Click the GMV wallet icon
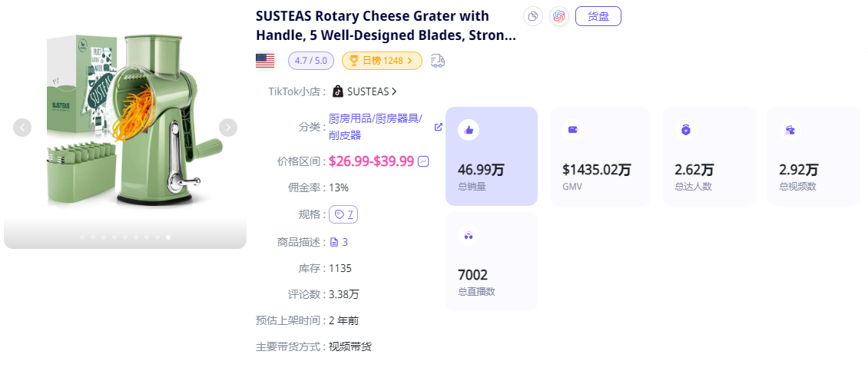Screen dimensions: 868x368 tap(573, 130)
